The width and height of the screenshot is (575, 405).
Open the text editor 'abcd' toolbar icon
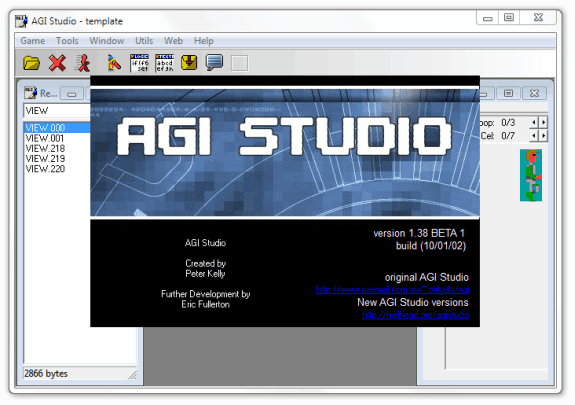coord(164,63)
